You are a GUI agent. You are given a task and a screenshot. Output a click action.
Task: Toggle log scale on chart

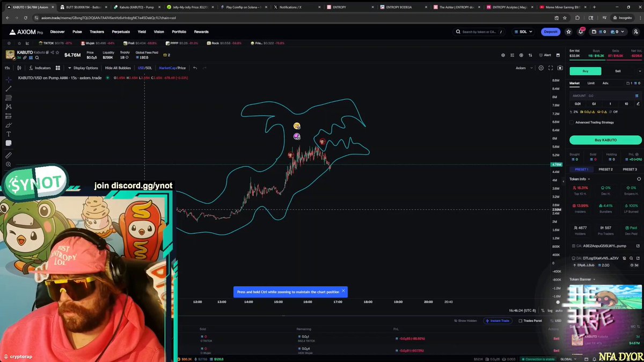click(550, 311)
